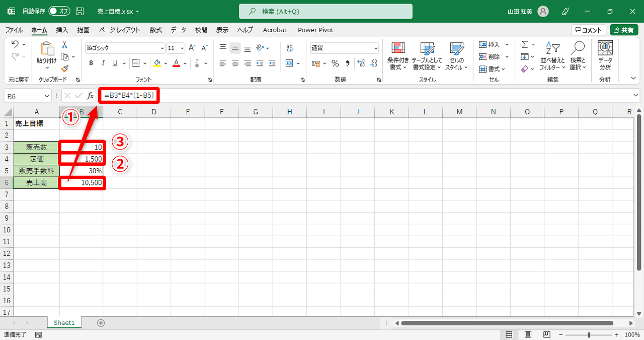This screenshot has height=340, width=644.
Task: Adjust the zoom slider
Action: [589, 335]
